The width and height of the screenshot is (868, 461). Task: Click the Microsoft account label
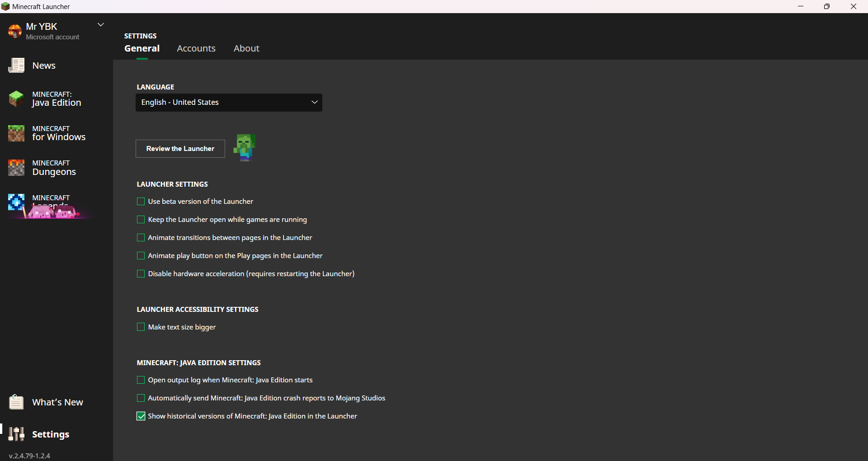(52, 37)
